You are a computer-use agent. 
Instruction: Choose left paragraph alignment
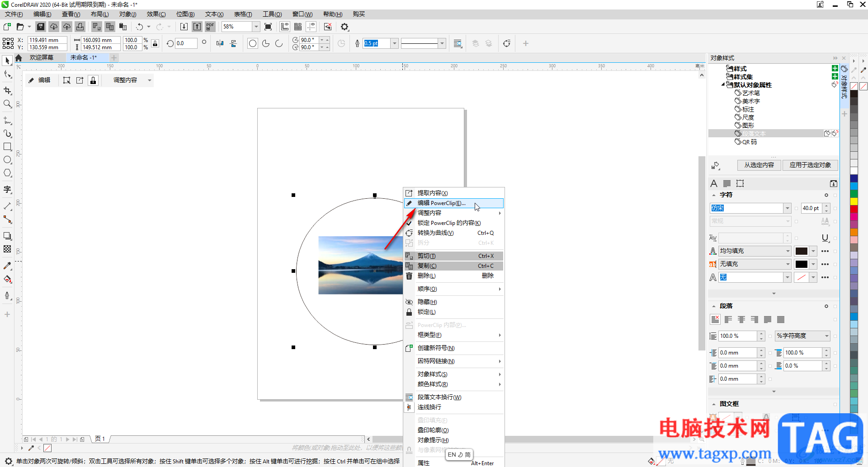tap(728, 320)
